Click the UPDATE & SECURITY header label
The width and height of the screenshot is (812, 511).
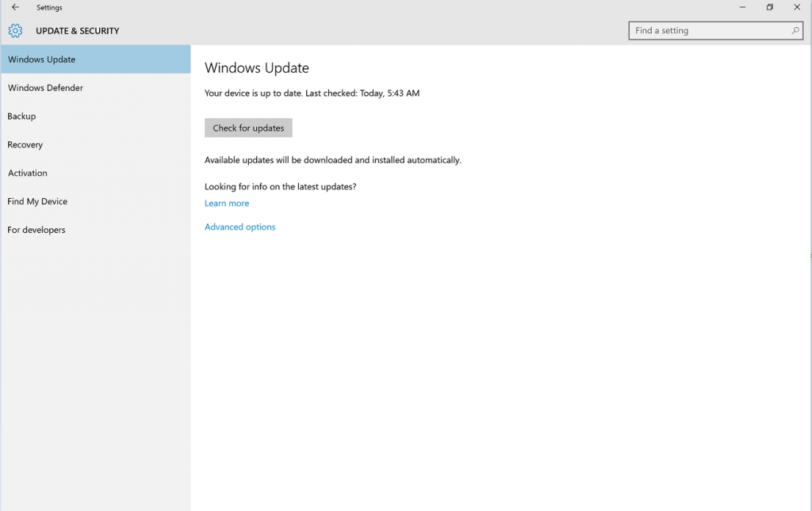[x=78, y=31]
